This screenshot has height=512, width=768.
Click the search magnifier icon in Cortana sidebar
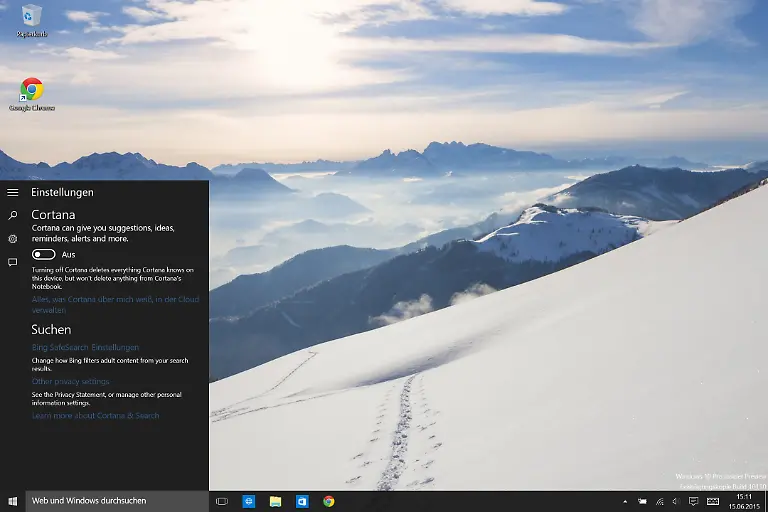[x=12, y=215]
